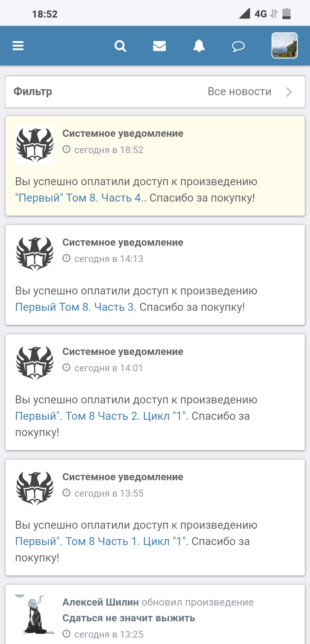Open link Первый Том 8. Часть 3
310x644 pixels.
point(75,307)
